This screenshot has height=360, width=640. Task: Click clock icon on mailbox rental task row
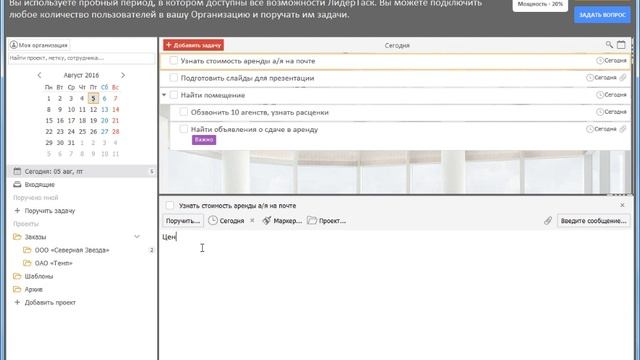[600, 60]
